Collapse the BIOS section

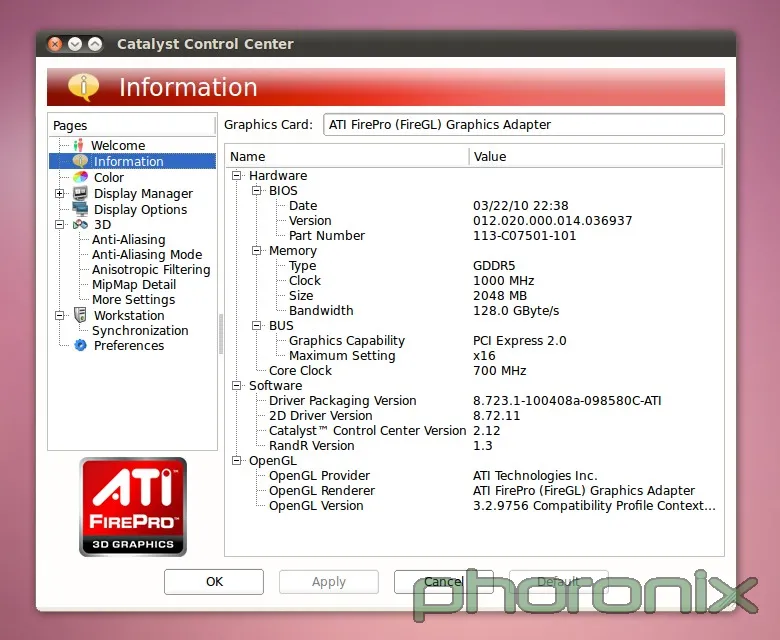(x=257, y=190)
